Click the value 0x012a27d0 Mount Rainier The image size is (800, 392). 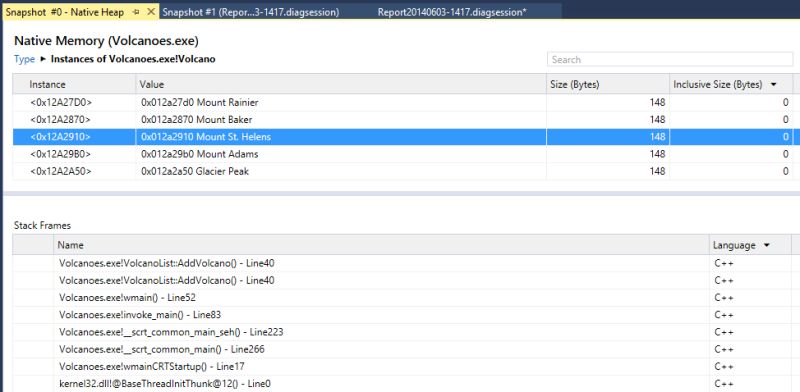coord(199,103)
